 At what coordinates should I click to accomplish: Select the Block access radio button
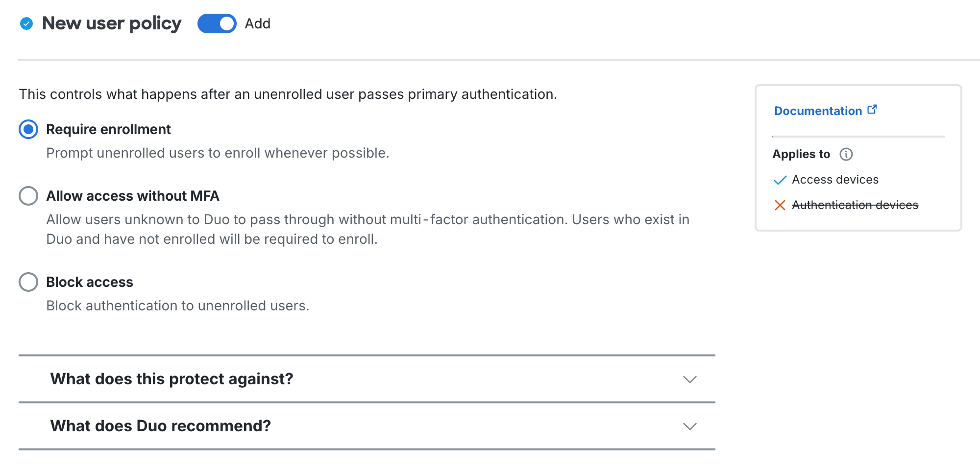[x=29, y=282]
